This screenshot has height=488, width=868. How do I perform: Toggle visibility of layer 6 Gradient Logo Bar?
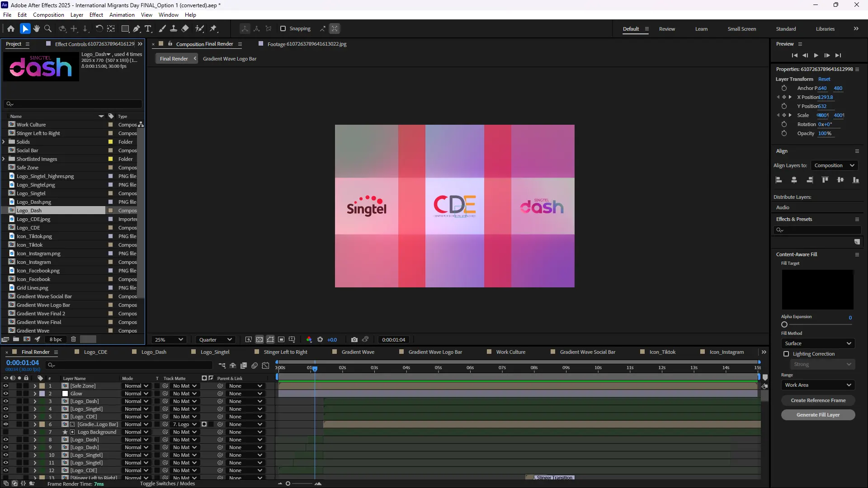(5, 424)
